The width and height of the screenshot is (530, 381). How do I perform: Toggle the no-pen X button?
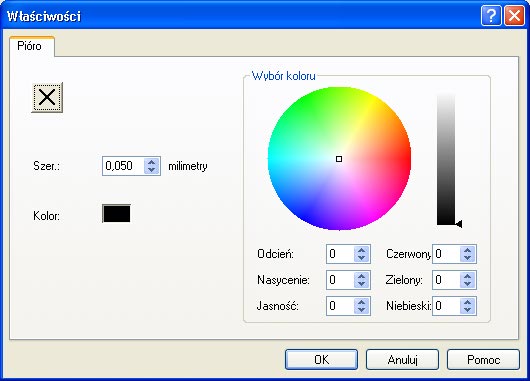point(47,97)
